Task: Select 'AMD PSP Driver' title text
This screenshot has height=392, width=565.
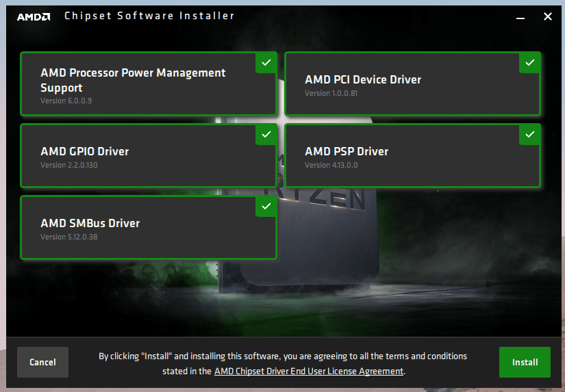Action: click(347, 152)
